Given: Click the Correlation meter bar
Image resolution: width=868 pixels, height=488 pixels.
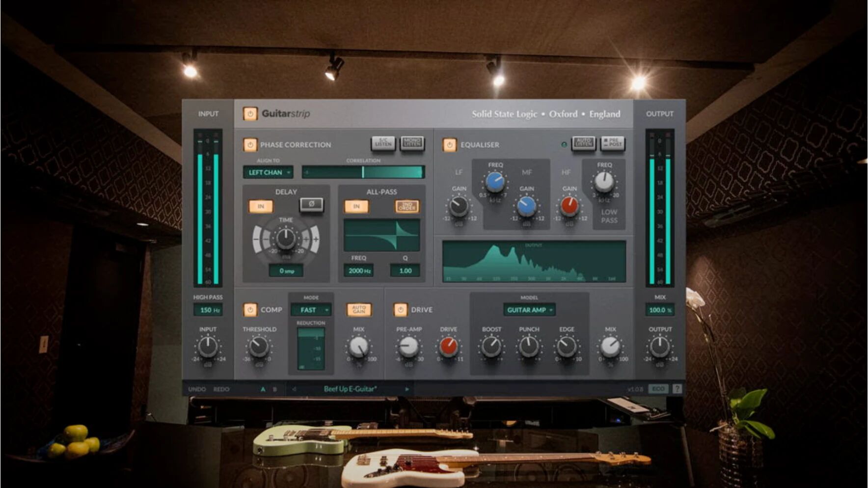Looking at the screenshot, I should pos(363,172).
